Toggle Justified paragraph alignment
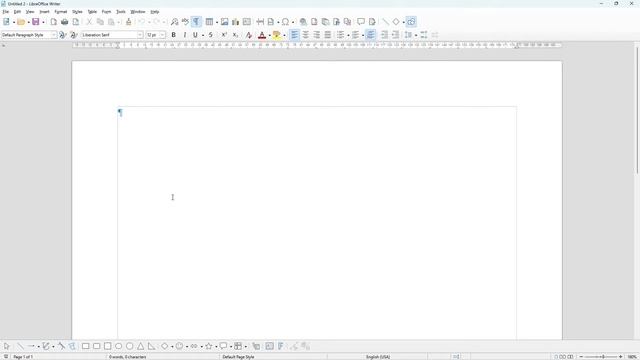The height and width of the screenshot is (360, 640). (327, 35)
